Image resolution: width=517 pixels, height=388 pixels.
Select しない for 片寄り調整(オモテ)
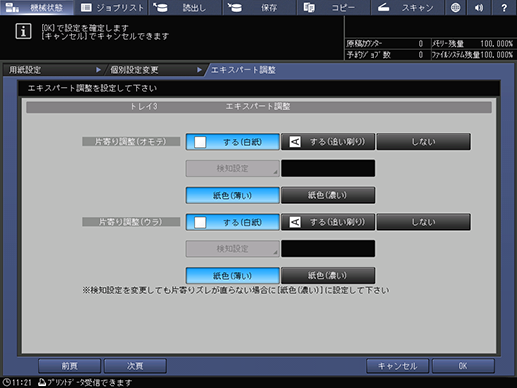coord(424,142)
